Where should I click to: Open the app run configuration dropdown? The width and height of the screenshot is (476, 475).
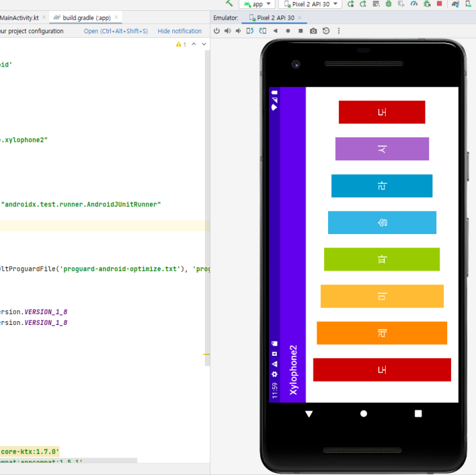(x=257, y=4)
